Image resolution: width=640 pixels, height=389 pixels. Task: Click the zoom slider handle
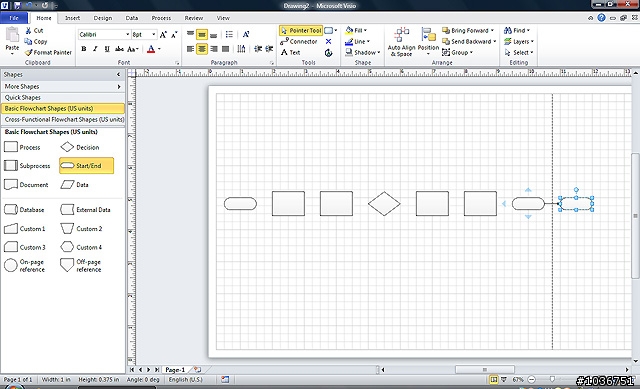[x=552, y=379]
